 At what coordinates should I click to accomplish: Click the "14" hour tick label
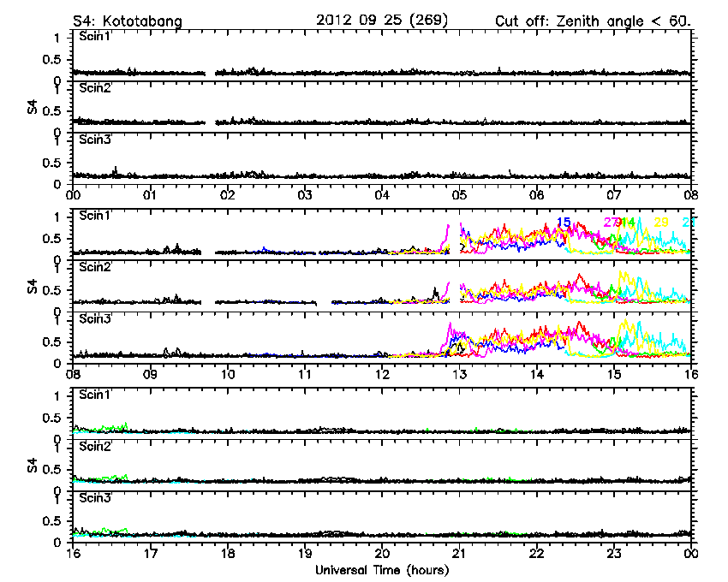tap(537, 374)
